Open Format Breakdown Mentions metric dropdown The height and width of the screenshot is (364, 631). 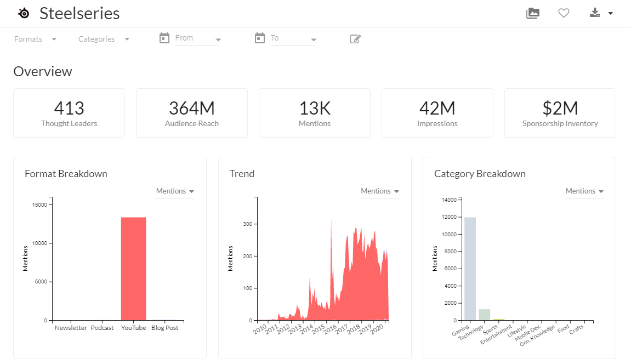pyautogui.click(x=175, y=191)
